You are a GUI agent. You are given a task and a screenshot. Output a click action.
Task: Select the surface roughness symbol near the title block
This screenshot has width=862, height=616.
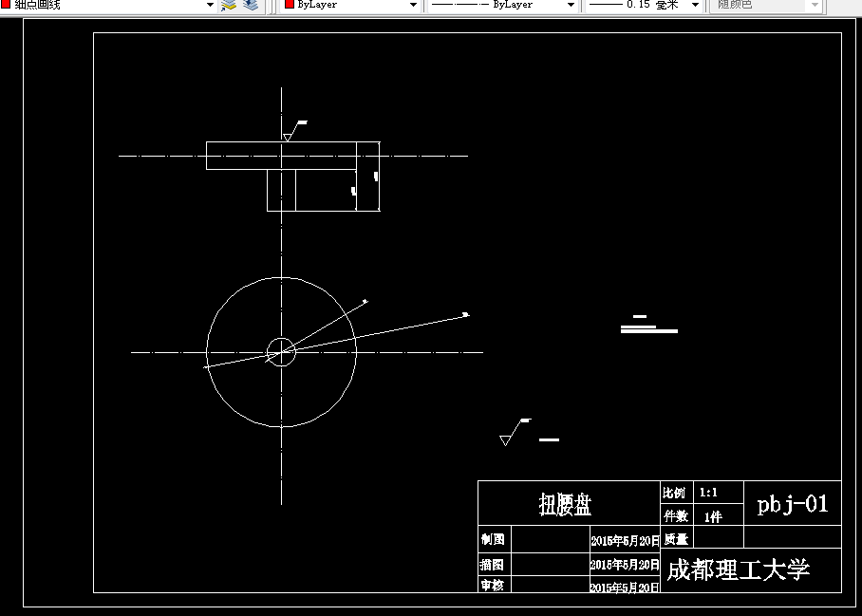(515, 432)
